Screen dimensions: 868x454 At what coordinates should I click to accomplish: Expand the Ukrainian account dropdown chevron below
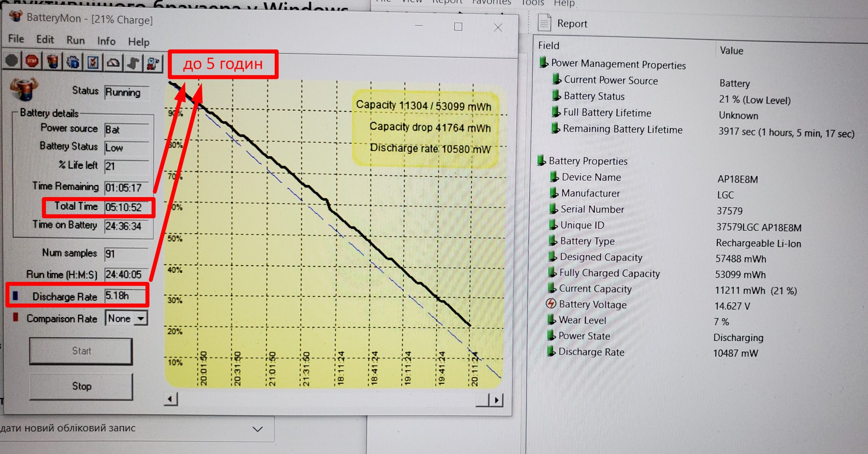pos(258,429)
